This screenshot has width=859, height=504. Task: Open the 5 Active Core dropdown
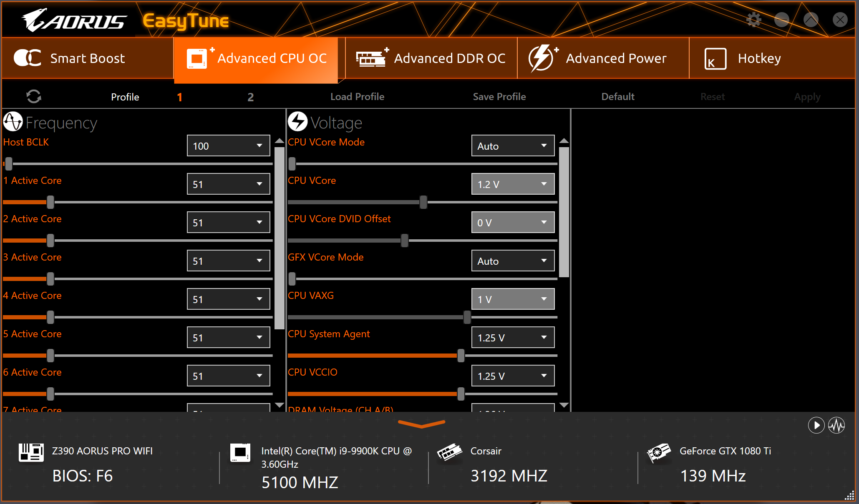click(x=229, y=337)
